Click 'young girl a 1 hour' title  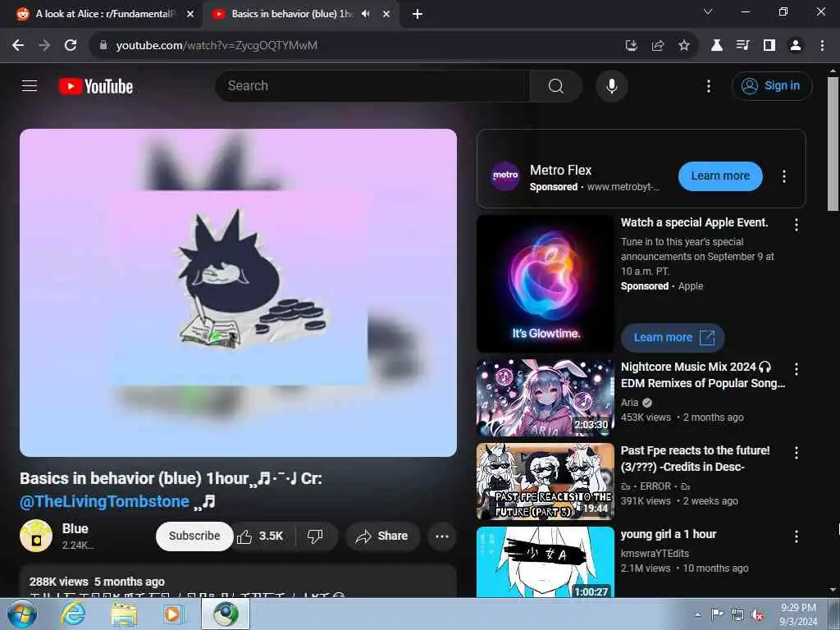click(669, 534)
